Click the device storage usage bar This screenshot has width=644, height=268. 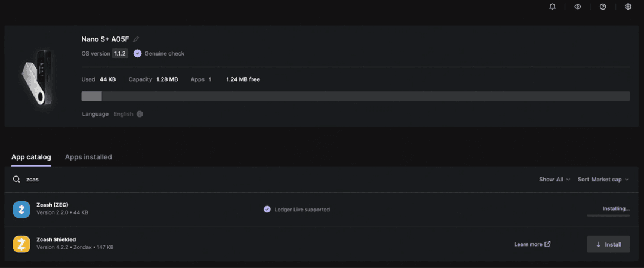point(355,96)
